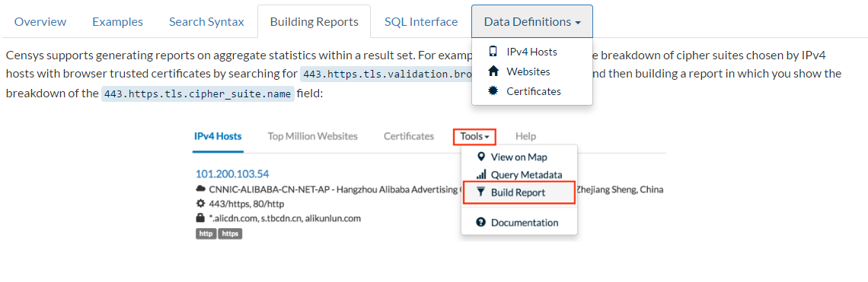Click the Documentation question mark icon
Image resolution: width=868 pixels, height=282 pixels.
click(481, 222)
